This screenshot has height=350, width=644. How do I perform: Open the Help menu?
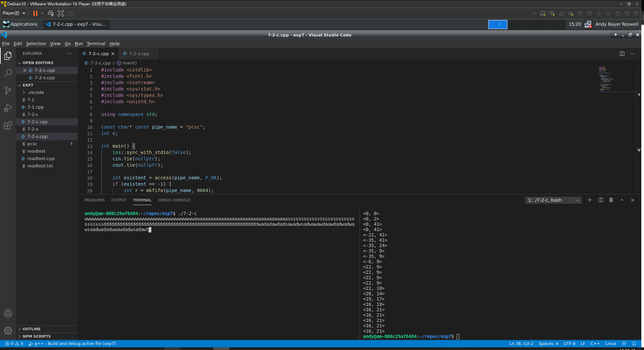tap(114, 43)
